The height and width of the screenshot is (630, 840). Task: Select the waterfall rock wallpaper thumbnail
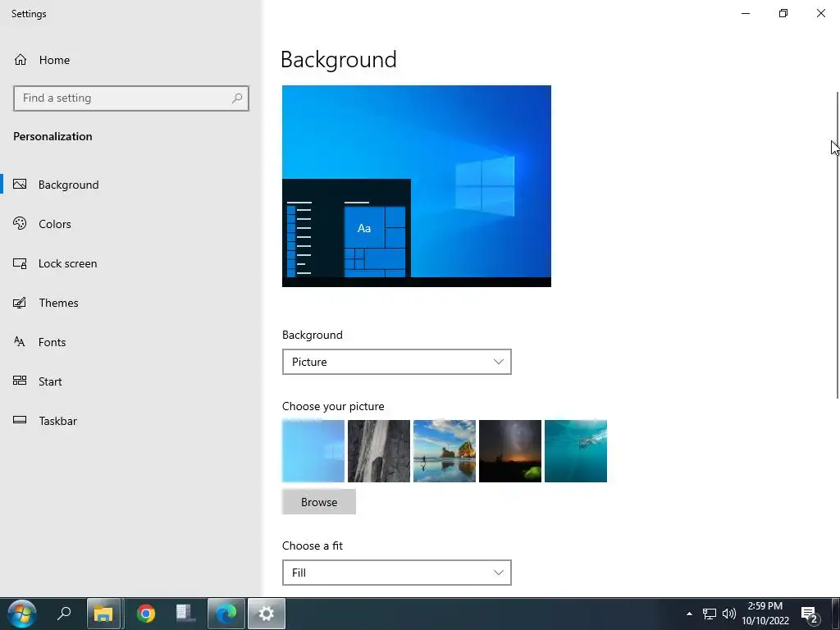point(379,451)
